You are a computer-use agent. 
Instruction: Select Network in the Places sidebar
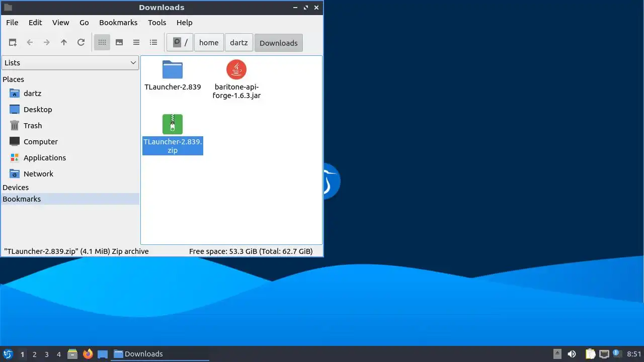point(70,174)
